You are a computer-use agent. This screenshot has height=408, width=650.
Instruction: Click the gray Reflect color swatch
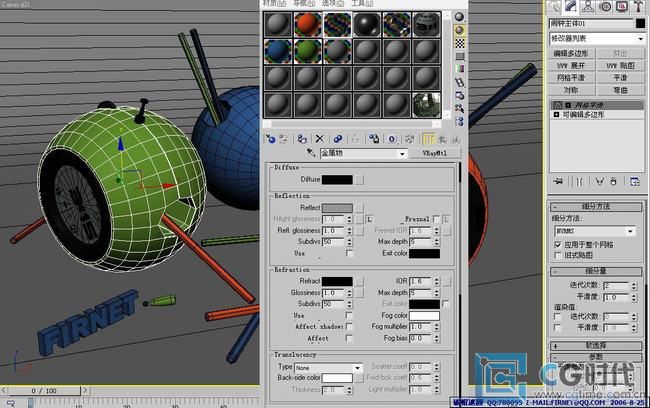point(337,208)
